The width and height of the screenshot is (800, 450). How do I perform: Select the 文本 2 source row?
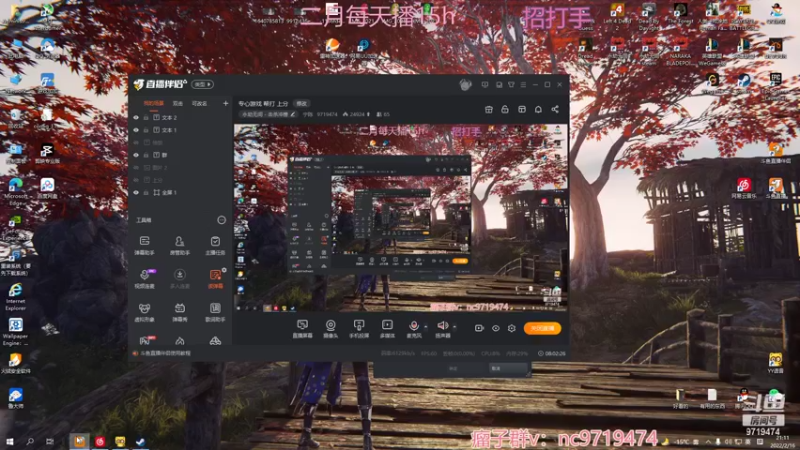click(180, 117)
